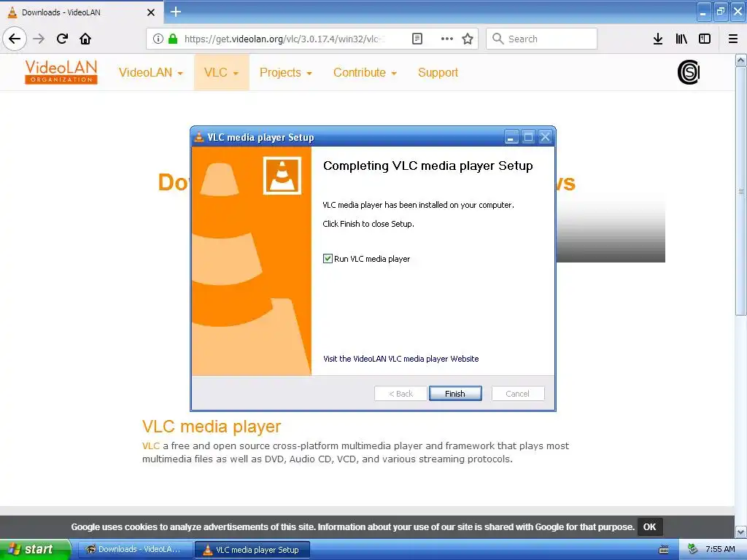Open a new browser tab
The height and width of the screenshot is (560, 747).
coord(175,12)
